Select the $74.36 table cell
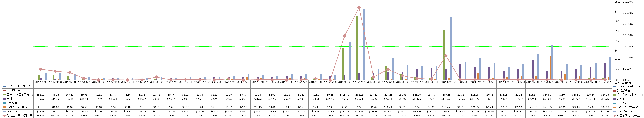Image resolution: width=644 pixels, height=118 pixels. click(x=41, y=111)
